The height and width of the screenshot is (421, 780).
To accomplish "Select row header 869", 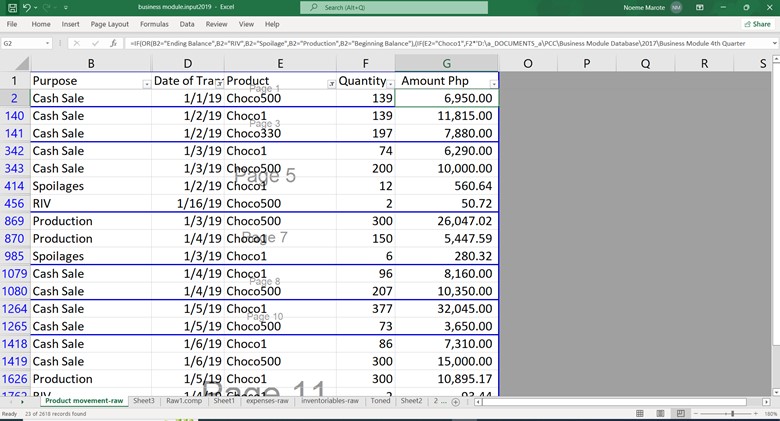I will (x=14, y=221).
